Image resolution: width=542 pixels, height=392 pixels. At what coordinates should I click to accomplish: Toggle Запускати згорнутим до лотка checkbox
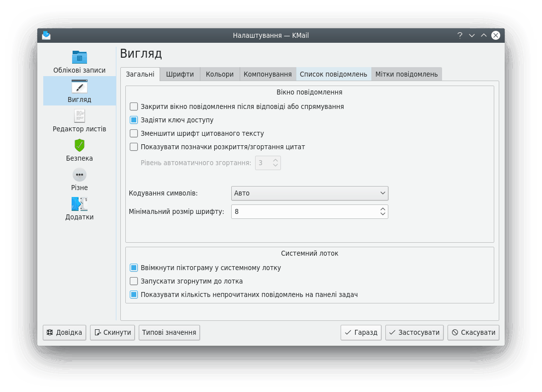pyautogui.click(x=134, y=281)
